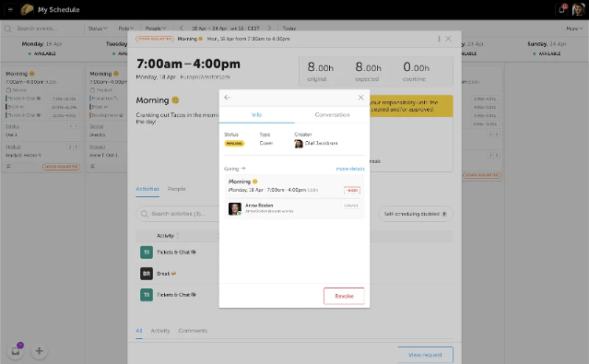Open Service link on Monday card

pyautogui.click(x=12, y=126)
